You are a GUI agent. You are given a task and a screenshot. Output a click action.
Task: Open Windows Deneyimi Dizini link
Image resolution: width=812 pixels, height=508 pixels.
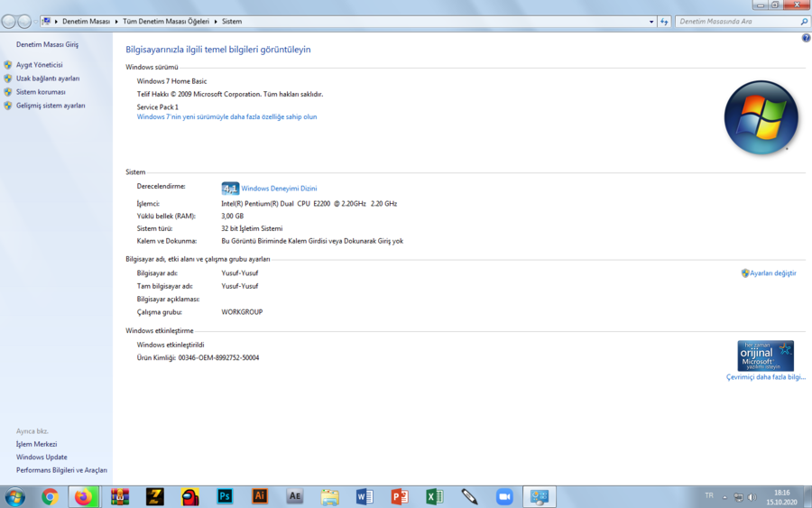click(279, 189)
